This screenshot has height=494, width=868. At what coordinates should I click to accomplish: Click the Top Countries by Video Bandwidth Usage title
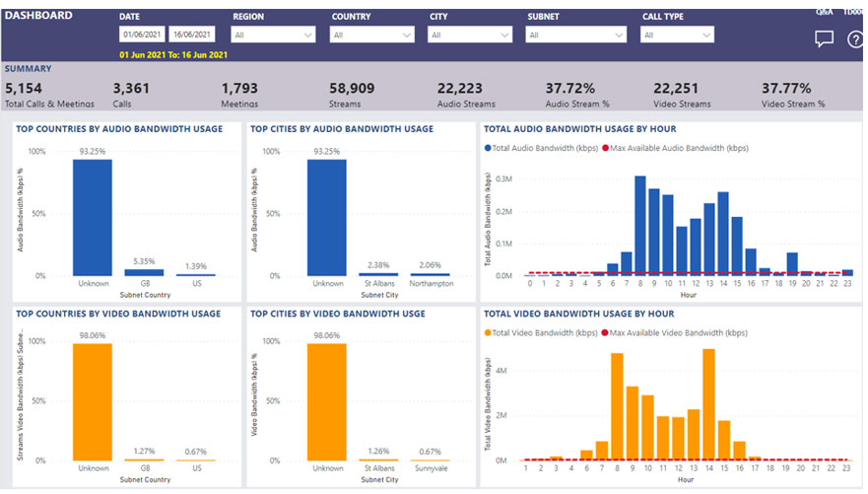pyautogui.click(x=118, y=314)
